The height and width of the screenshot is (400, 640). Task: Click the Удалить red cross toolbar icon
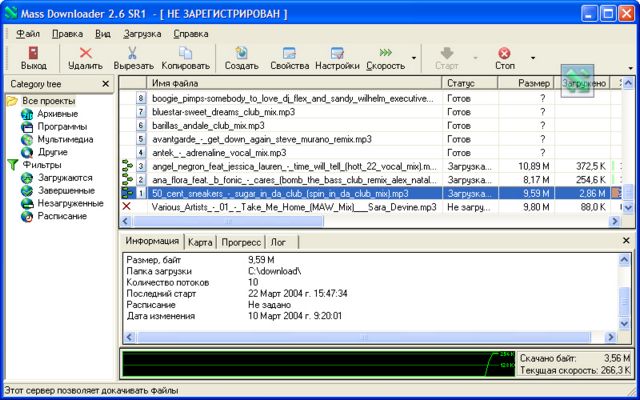[x=85, y=53]
